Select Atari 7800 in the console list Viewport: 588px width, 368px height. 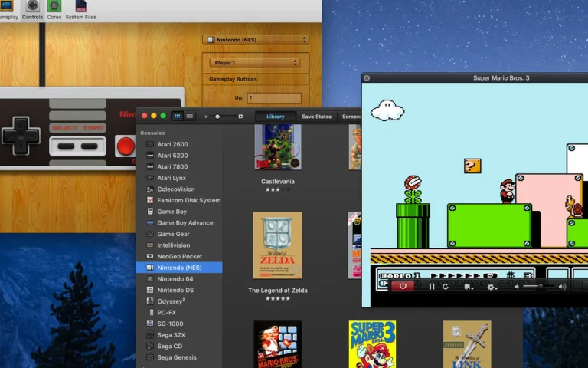[x=179, y=166]
